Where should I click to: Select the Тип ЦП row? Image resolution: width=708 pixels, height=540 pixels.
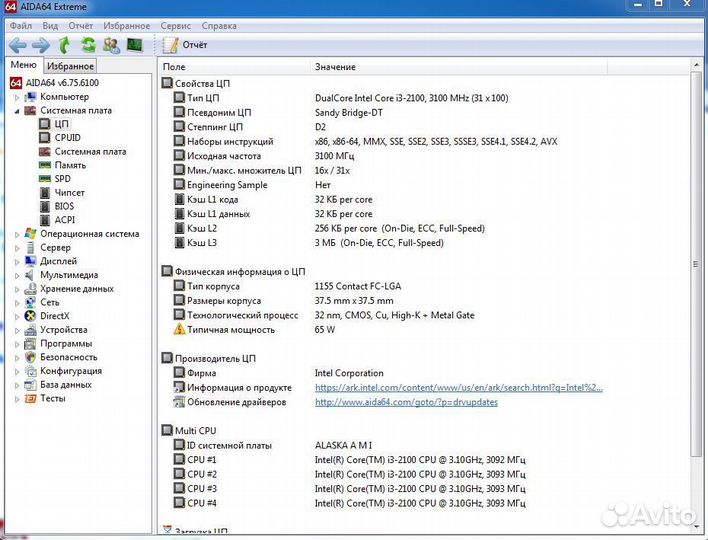click(341, 98)
